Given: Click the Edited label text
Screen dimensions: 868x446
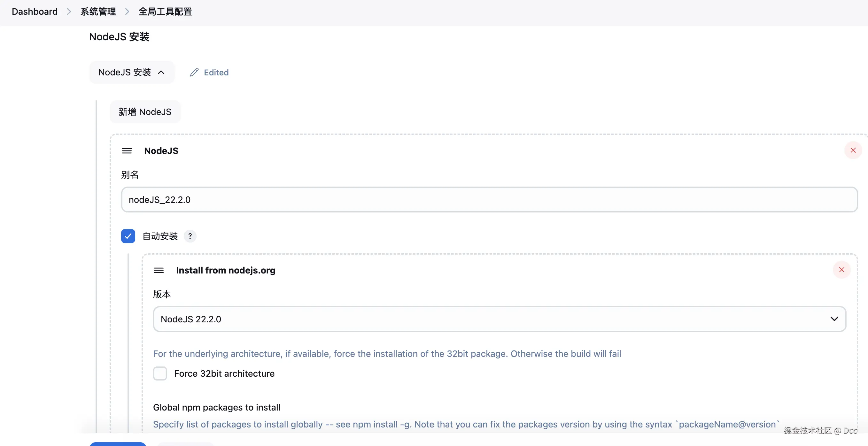Looking at the screenshot, I should click(x=216, y=73).
